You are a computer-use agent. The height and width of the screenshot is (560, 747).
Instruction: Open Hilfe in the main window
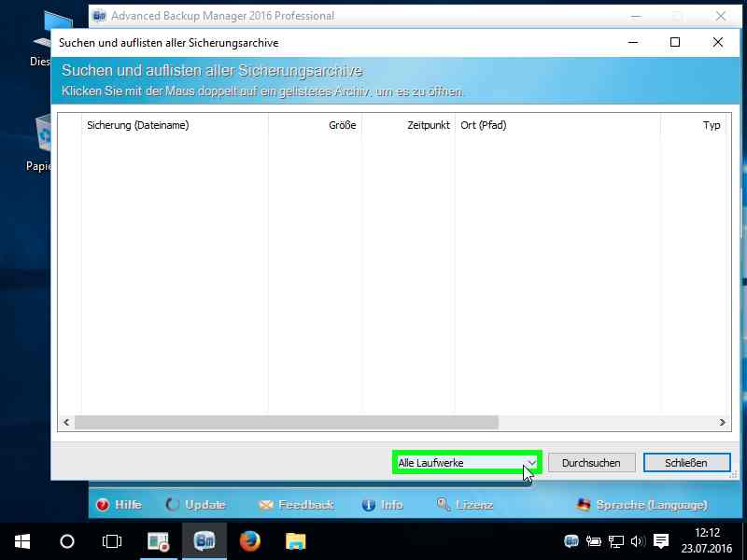(119, 505)
